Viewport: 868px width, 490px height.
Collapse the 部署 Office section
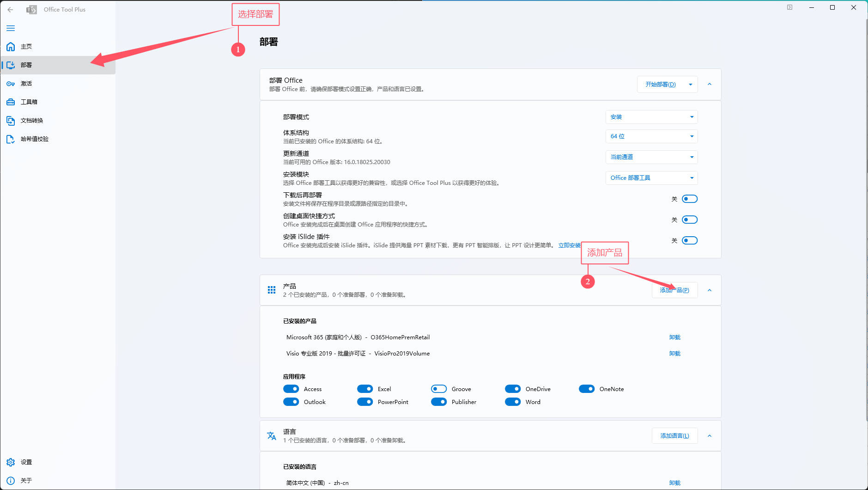click(710, 84)
